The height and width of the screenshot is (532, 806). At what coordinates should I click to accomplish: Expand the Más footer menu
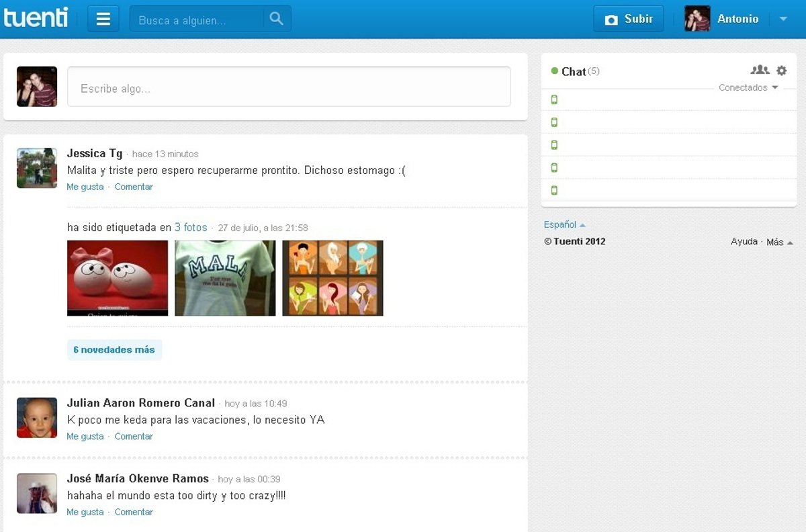pyautogui.click(x=779, y=242)
